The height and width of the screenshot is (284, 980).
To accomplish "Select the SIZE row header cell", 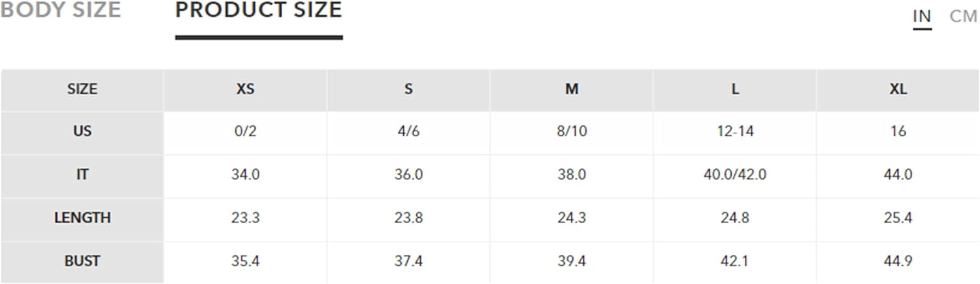I will click(82, 90).
